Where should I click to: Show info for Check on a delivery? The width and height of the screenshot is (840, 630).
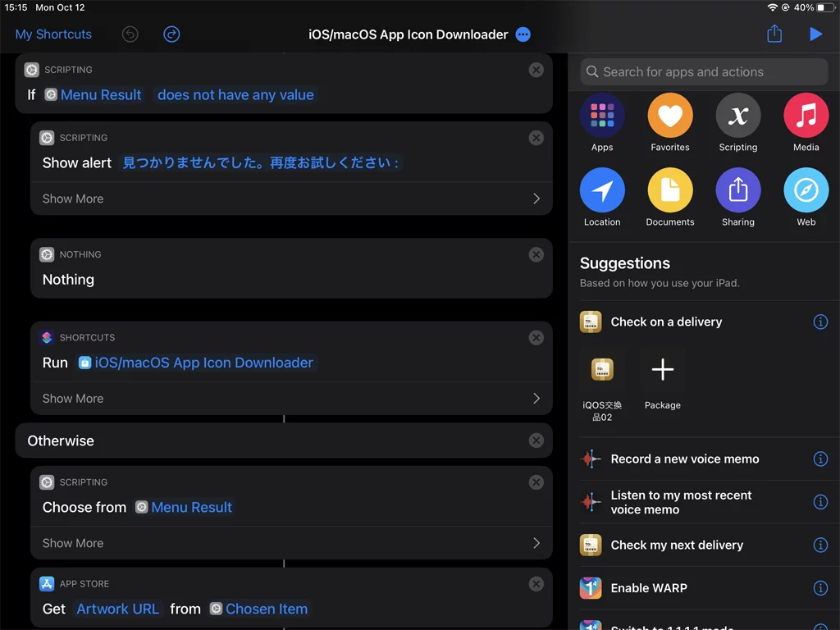click(x=820, y=322)
